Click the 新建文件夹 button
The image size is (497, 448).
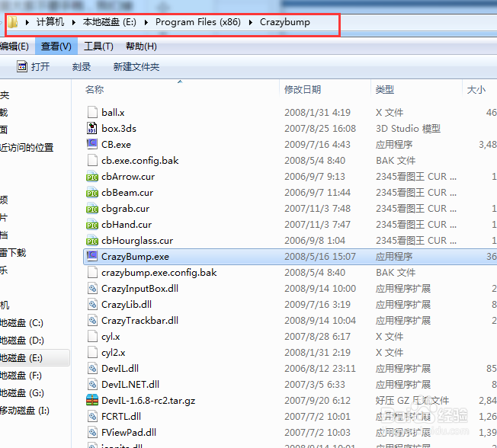[136, 67]
